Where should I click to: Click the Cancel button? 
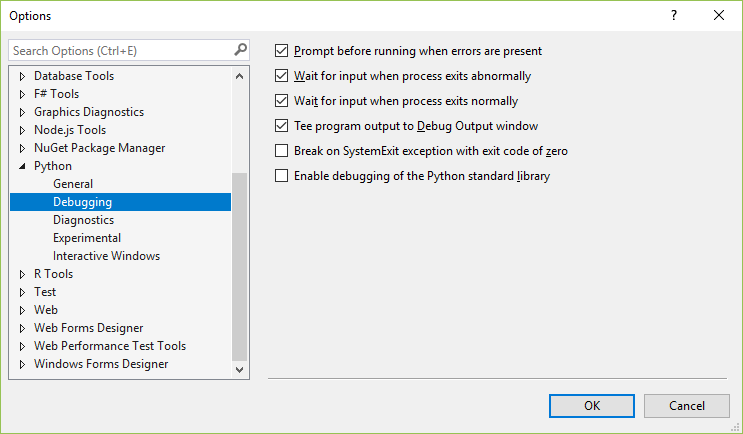(x=687, y=405)
